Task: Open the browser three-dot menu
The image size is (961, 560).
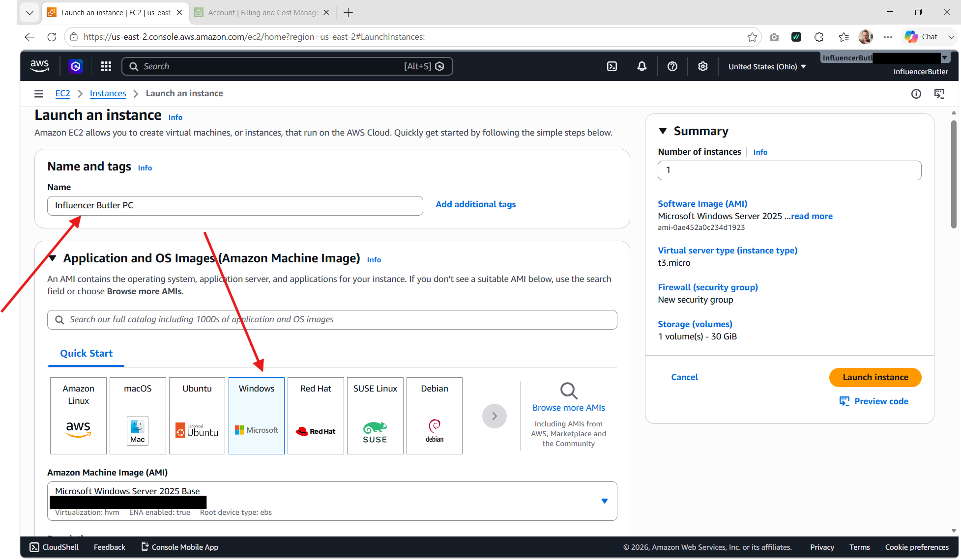Action: (x=888, y=37)
